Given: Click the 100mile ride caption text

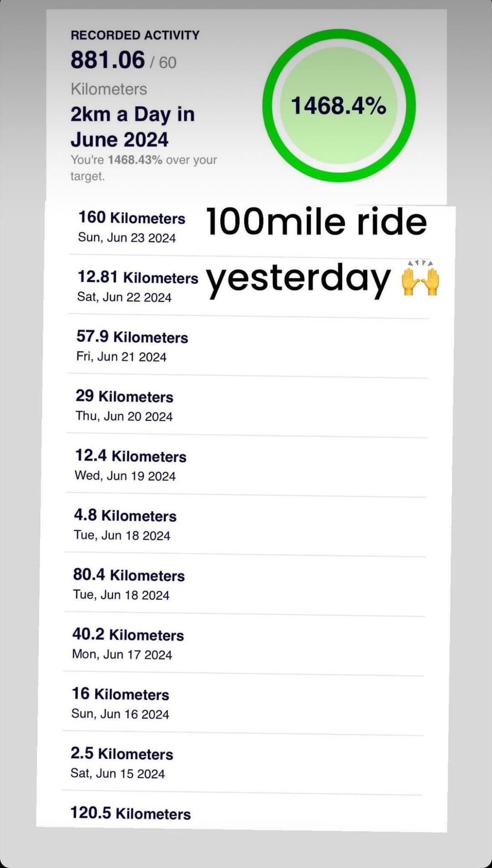Looking at the screenshot, I should tap(316, 222).
